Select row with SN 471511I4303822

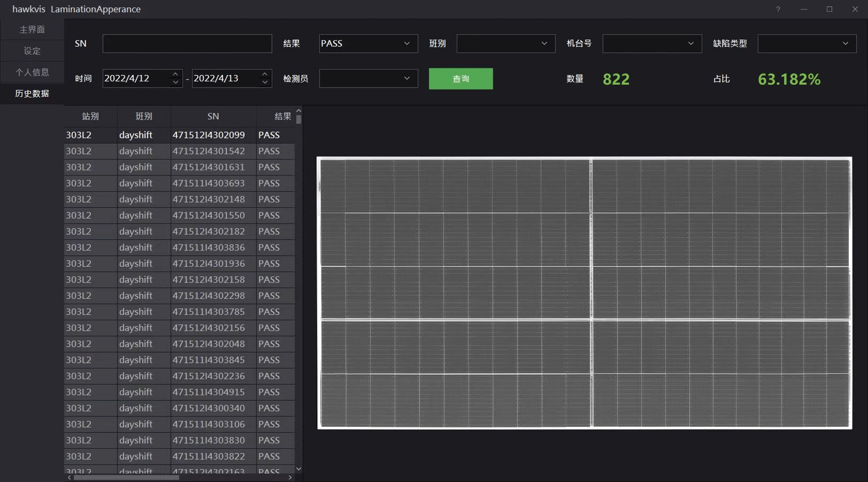(x=179, y=456)
